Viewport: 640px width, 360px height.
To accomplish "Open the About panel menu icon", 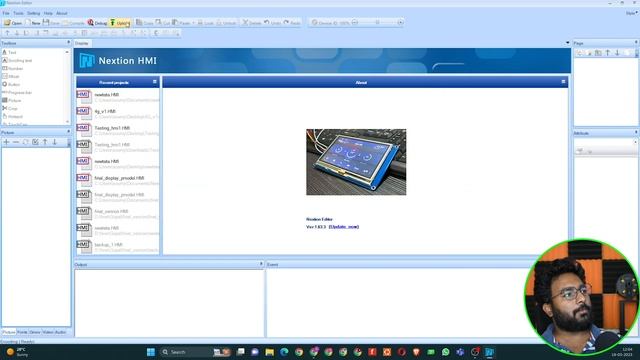I will pyautogui.click(x=563, y=82).
